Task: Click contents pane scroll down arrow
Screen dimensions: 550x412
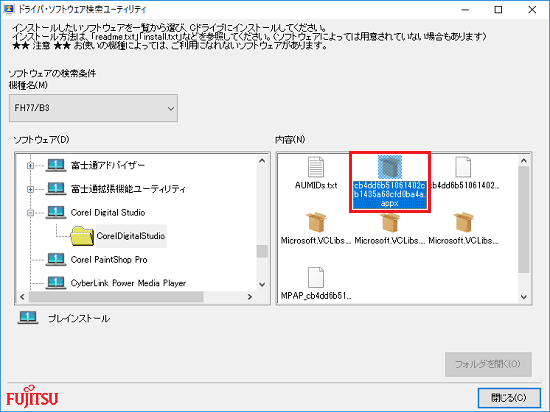Action: [524, 297]
